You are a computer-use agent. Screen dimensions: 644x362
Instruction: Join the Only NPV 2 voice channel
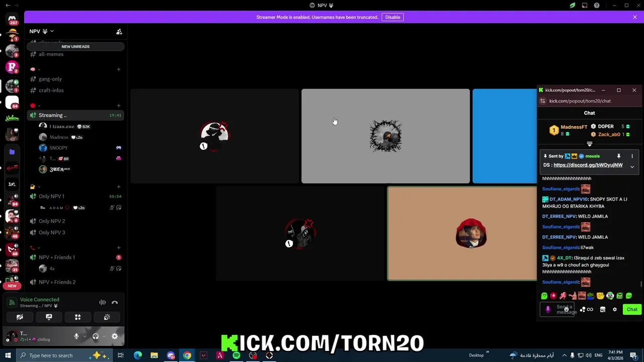(75, 221)
